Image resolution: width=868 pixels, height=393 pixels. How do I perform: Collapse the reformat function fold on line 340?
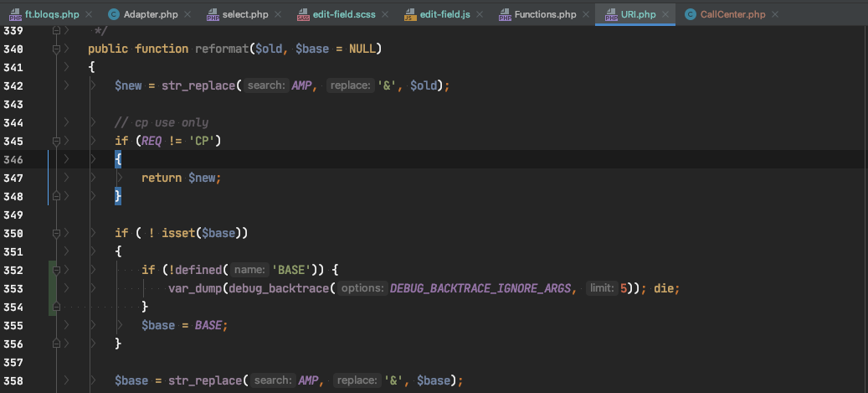coord(56,49)
